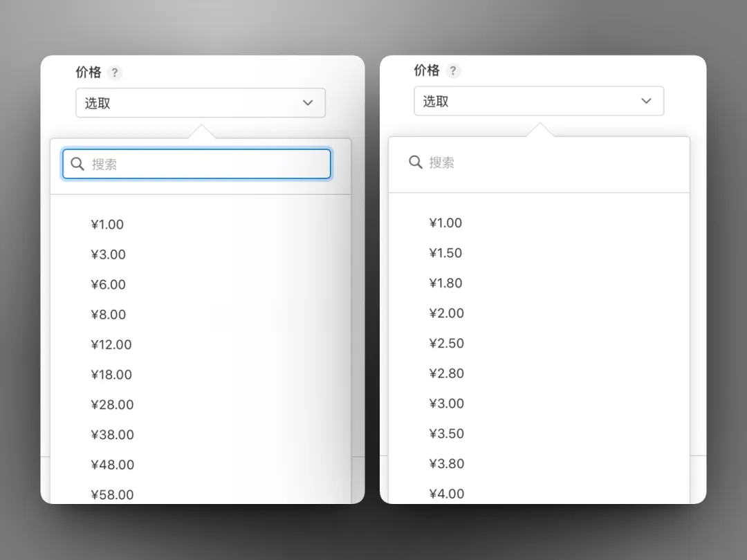
Task: Select ¥1.00 in the left price list
Action: click(107, 224)
